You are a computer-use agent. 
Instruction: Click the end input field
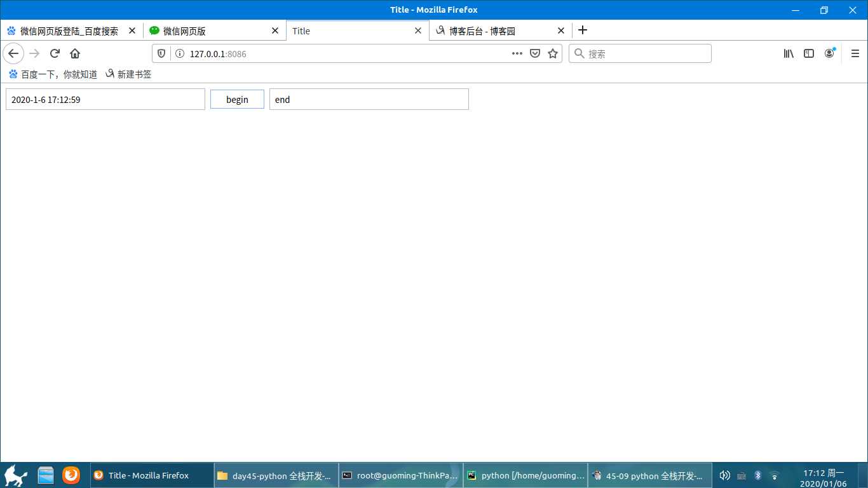coord(369,99)
